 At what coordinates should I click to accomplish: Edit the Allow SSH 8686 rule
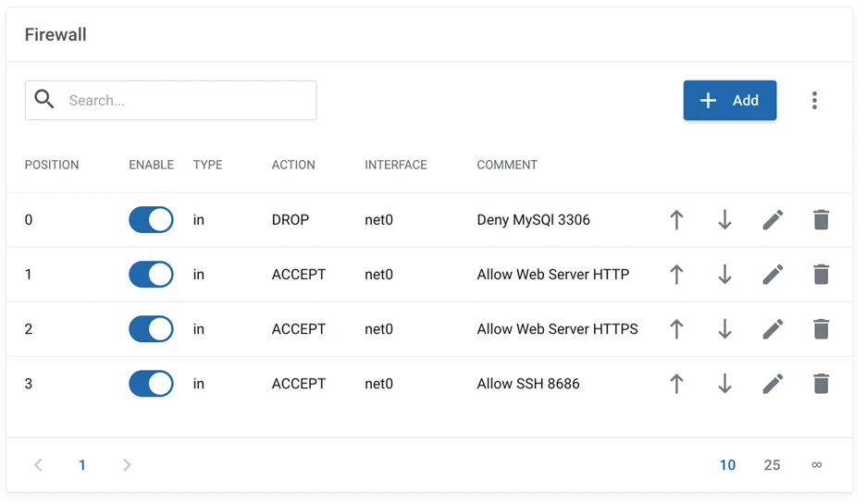tap(773, 384)
